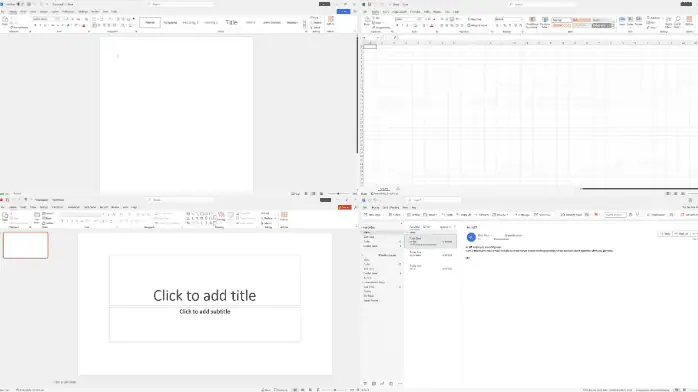Viewport: 698px width, 392px height.
Task: Switch to Normal view in PowerPoint status bar
Action: click(x=295, y=390)
